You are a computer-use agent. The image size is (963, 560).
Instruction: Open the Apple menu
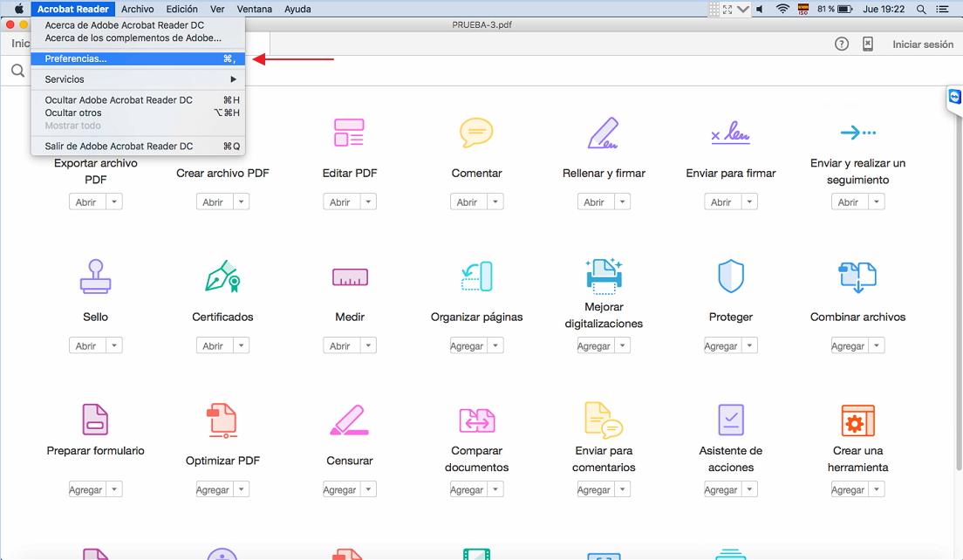tap(19, 9)
